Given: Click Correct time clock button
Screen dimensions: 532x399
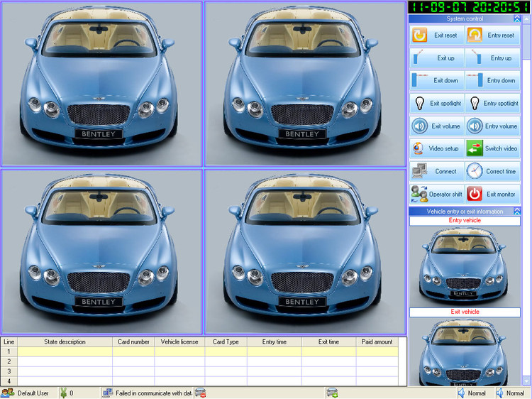Looking at the screenshot, I should tap(492, 171).
